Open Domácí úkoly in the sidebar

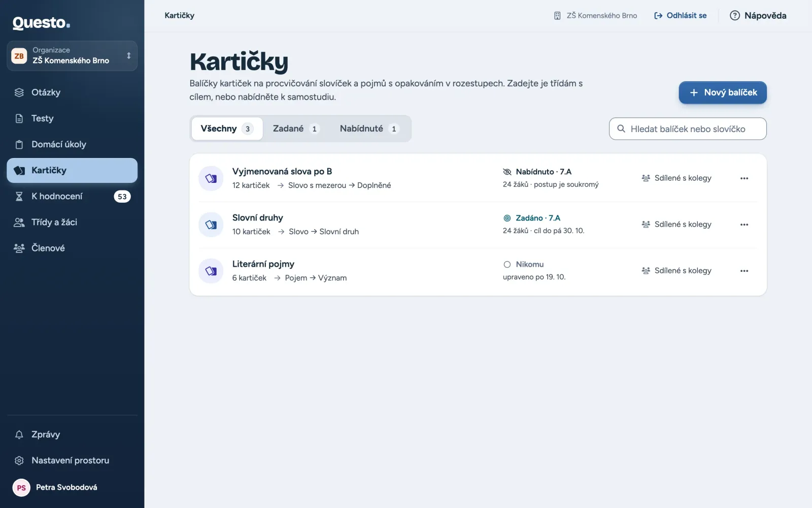coord(72,144)
